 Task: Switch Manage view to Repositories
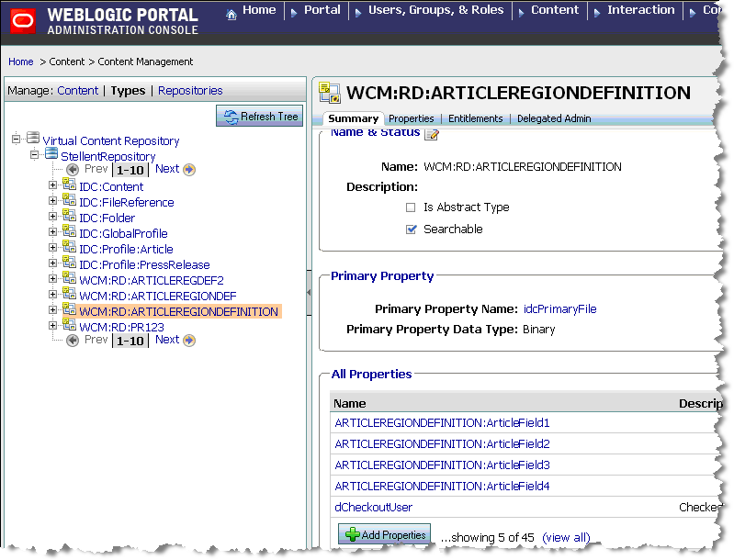point(190,91)
